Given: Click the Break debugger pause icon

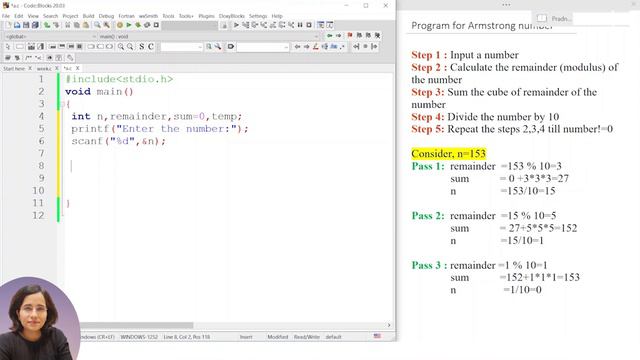Looking at the screenshot, I should [300, 25].
